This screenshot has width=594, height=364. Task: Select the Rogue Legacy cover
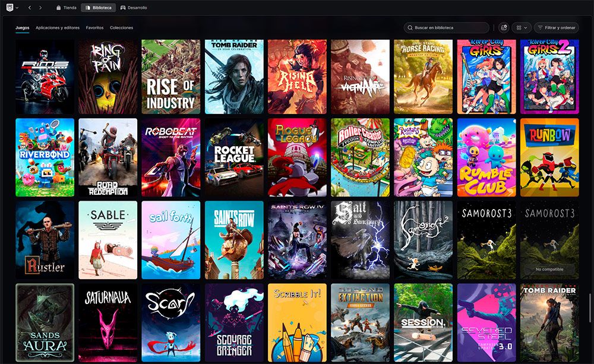pos(298,157)
